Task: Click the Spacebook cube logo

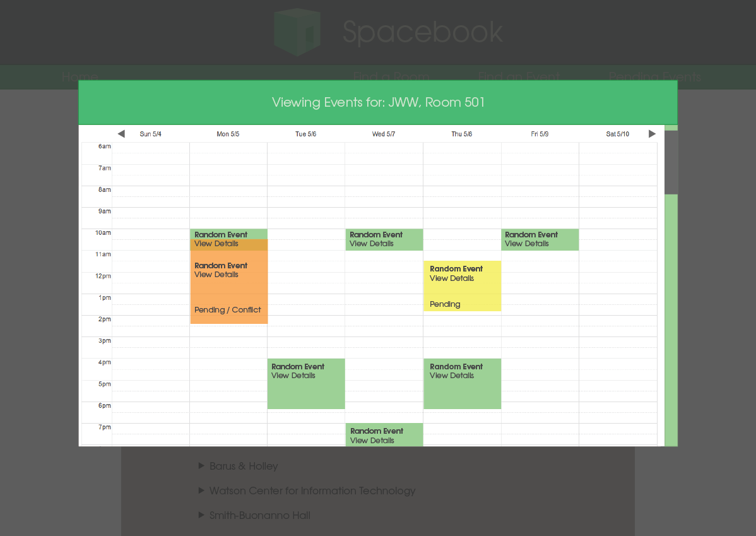Action: pos(297,32)
